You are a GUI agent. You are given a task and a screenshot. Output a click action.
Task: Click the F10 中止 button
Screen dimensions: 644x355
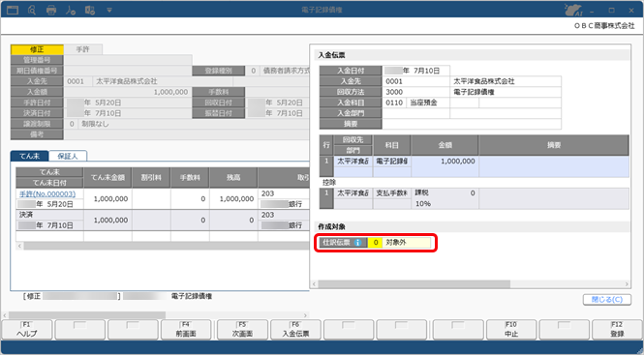point(511,330)
